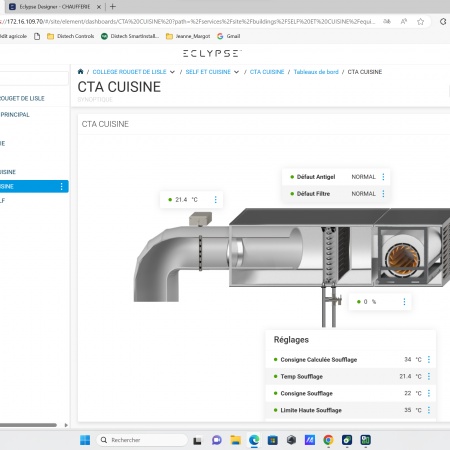Image resolution: width=450 pixels, height=450 pixels.
Task: Open the Distech Controls bookmark folder
Action: pos(71,36)
